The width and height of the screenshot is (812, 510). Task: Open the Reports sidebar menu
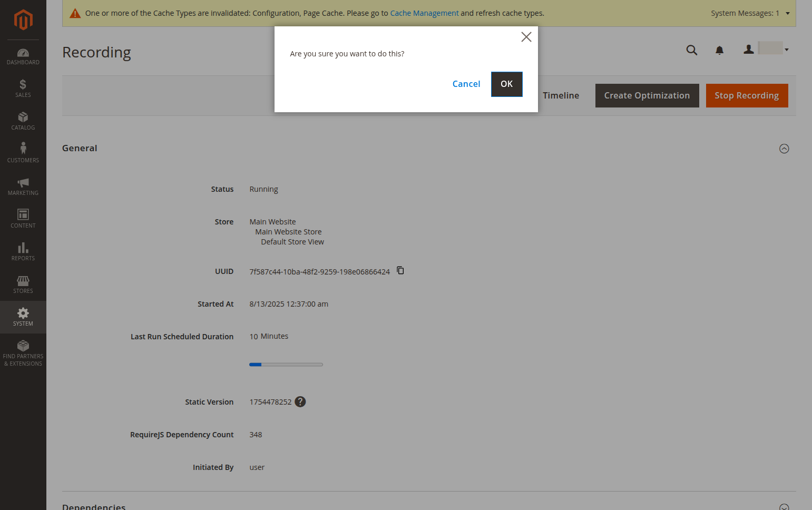tap(23, 252)
